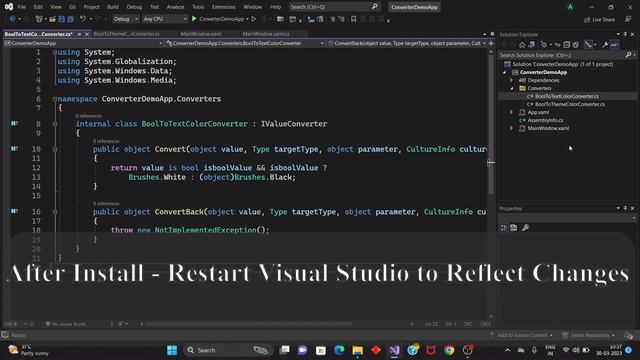Image resolution: width=640 pixels, height=360 pixels.
Task: Select AssemblyInfo.cs in Solution Explorer
Action: 545,120
